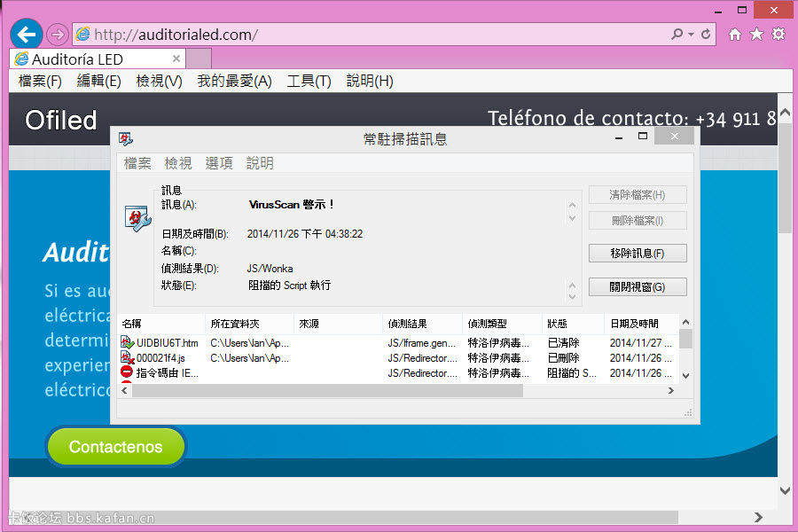Go back with the browser back arrow
Viewport: 798px width, 532px height.
pyautogui.click(x=26, y=34)
